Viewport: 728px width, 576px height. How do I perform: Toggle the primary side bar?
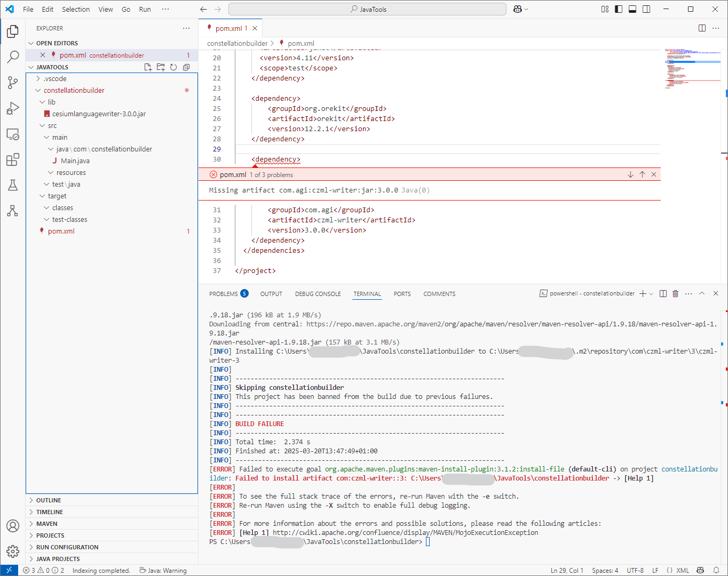(x=619, y=9)
